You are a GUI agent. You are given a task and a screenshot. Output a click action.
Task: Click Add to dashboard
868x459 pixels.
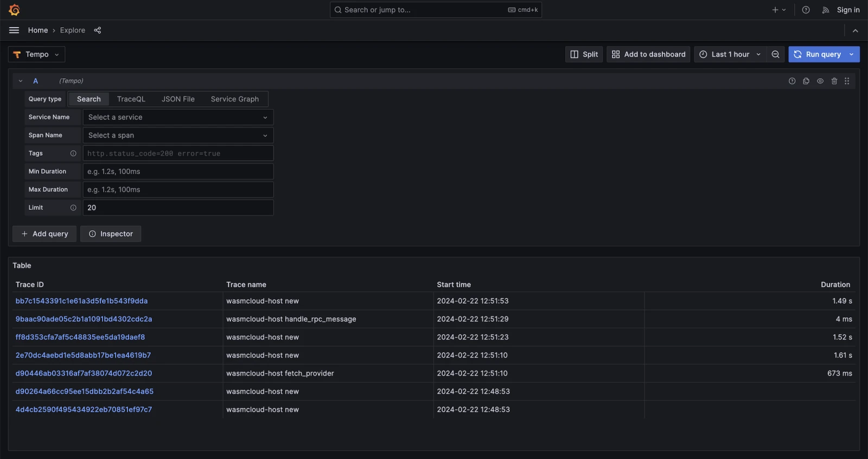[x=648, y=54]
